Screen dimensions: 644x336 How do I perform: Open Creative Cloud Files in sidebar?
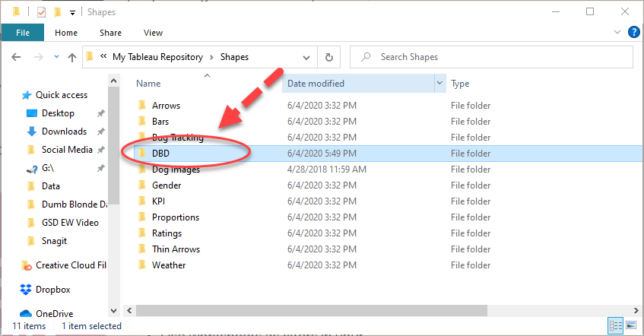(x=71, y=265)
